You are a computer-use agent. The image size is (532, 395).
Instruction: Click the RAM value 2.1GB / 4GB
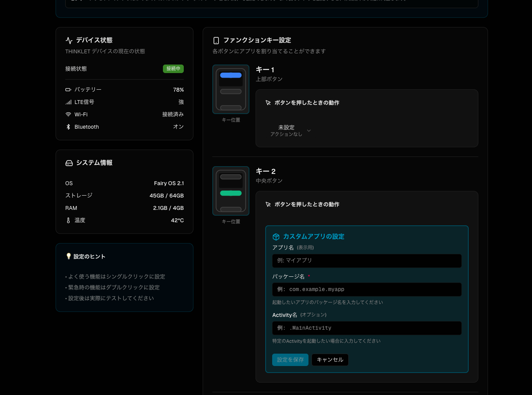168,208
